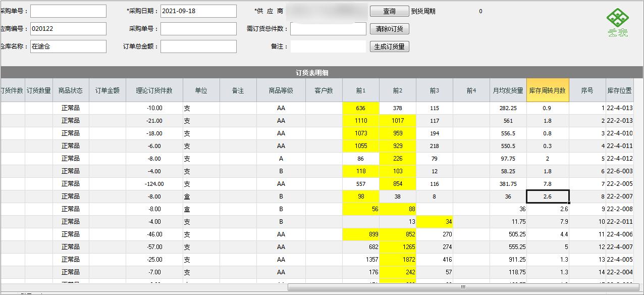Image resolution: width=644 pixels, height=295 pixels.
Task: Click the 订单金额 column header
Action: coord(108,90)
